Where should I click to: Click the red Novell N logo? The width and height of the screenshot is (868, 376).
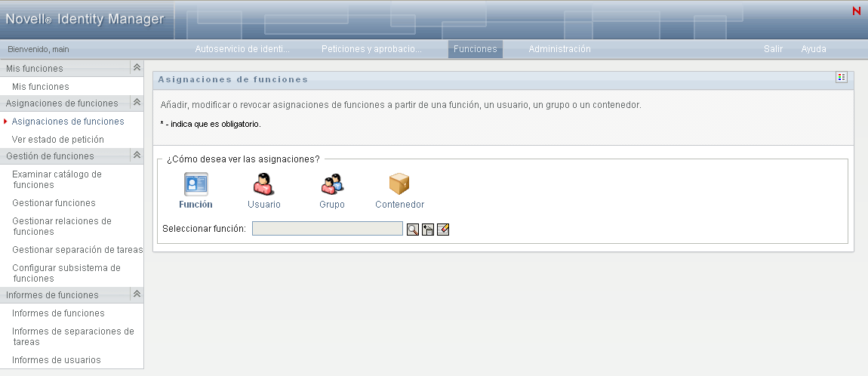click(x=857, y=11)
